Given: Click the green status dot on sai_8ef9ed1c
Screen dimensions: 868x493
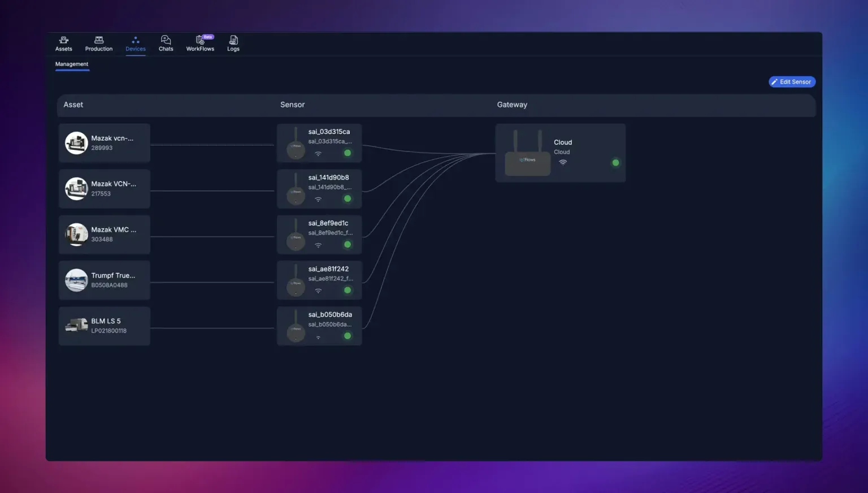Looking at the screenshot, I should [348, 245].
